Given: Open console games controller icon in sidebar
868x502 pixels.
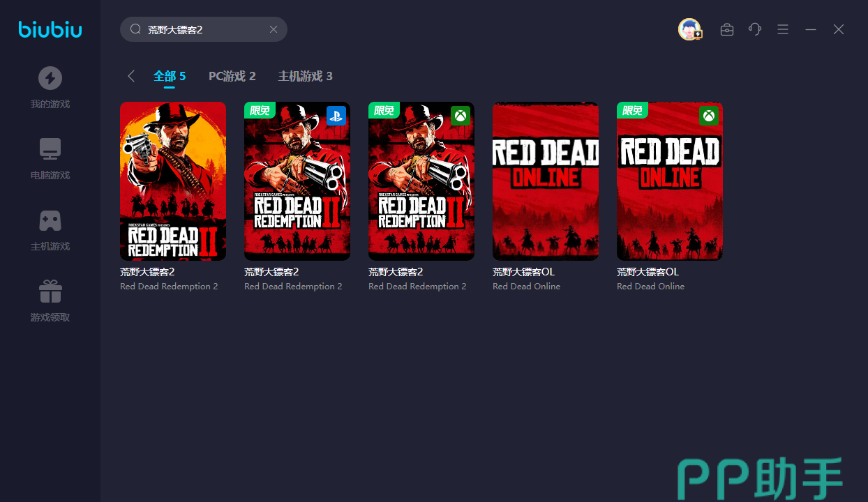Looking at the screenshot, I should click(x=50, y=220).
